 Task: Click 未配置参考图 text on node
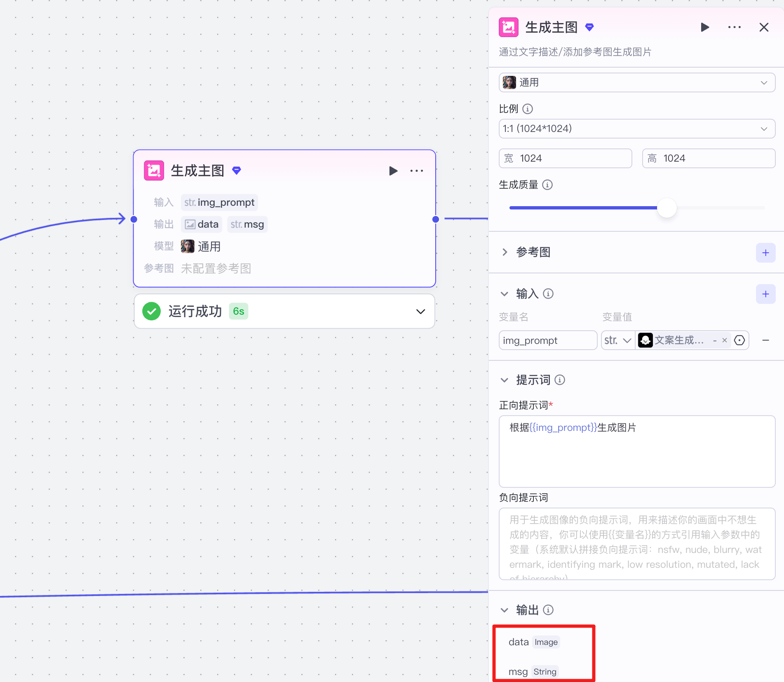click(216, 268)
